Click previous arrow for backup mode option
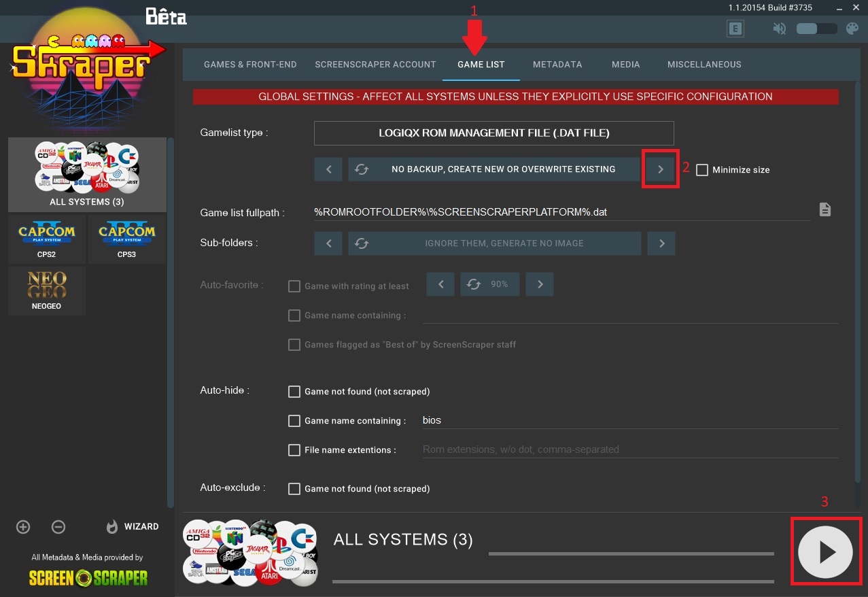This screenshot has width=868, height=597. 328,169
